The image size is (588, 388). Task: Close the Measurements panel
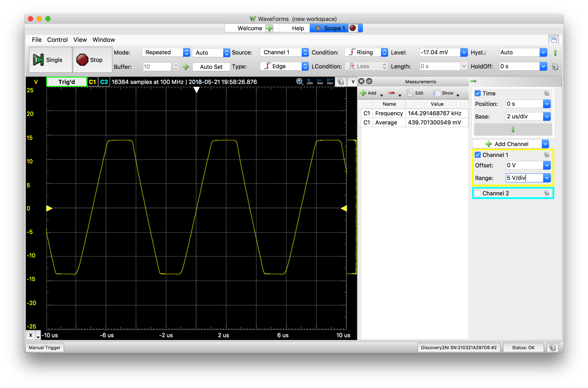361,81
